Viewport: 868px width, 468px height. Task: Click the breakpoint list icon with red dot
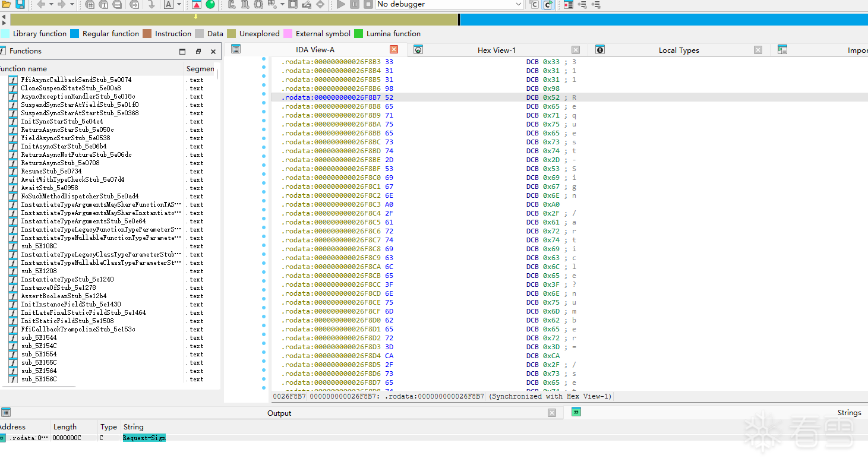click(x=569, y=5)
